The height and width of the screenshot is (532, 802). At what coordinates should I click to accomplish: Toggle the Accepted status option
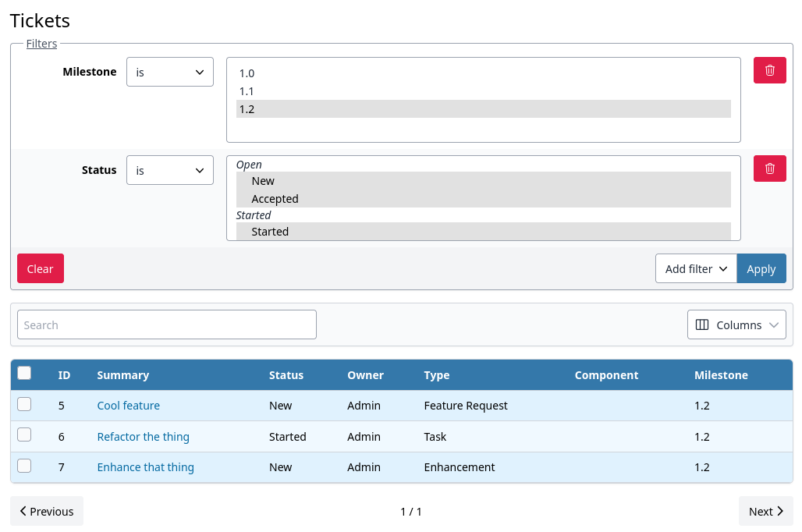coord(484,198)
